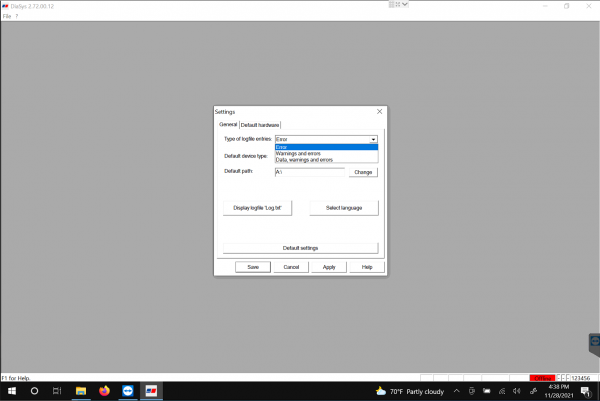Image resolution: width=600 pixels, height=401 pixels.
Task: Click the Default settings button
Action: click(300, 248)
